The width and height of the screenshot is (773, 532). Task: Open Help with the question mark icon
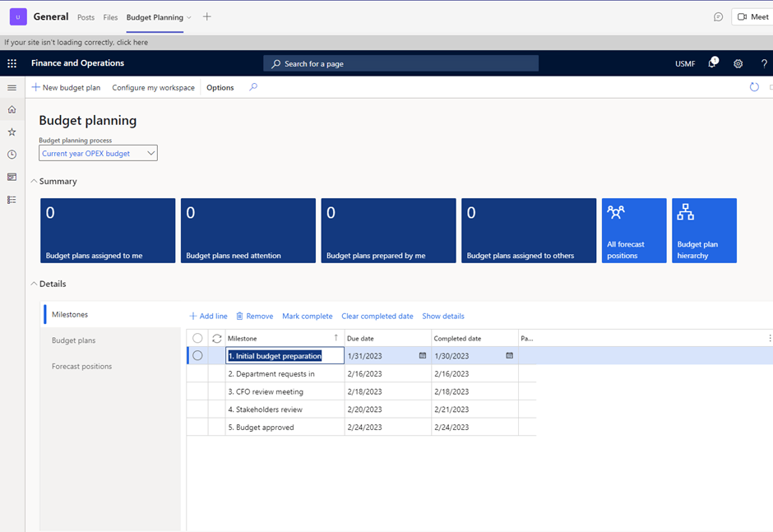pos(763,63)
